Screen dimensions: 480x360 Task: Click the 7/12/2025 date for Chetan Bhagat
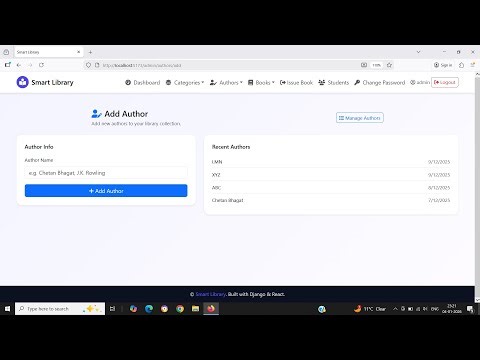(x=439, y=200)
